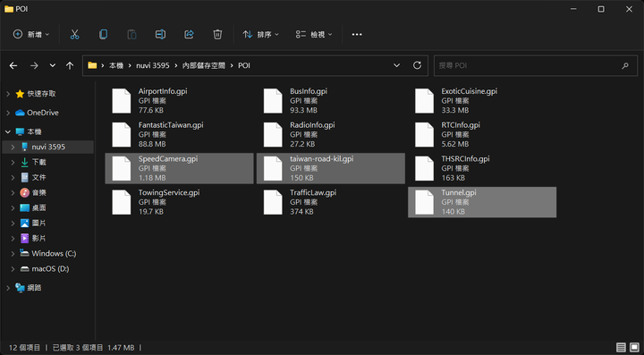Click the Paste clipboard icon
The image size is (644, 355).
click(x=131, y=35)
